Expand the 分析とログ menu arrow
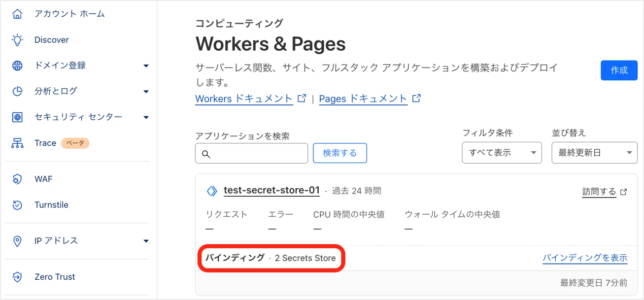Image resolution: width=644 pixels, height=300 pixels. click(x=146, y=91)
